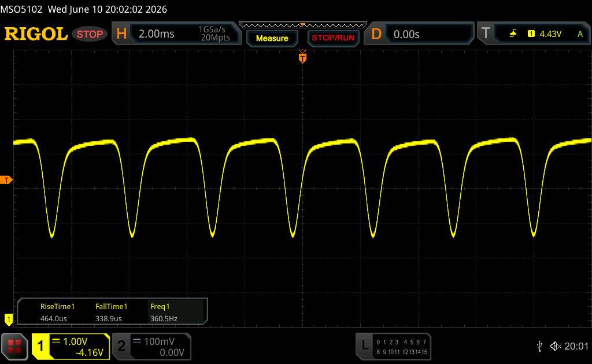The image size is (592, 364).
Task: Click channel 1 1.00V vertical scale
Action: click(75, 341)
